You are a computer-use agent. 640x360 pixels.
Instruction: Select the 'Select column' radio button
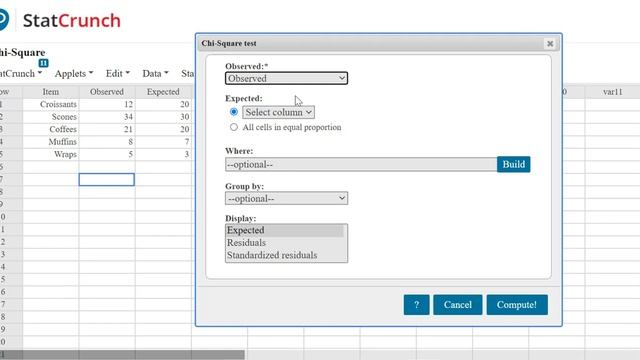pos(234,111)
